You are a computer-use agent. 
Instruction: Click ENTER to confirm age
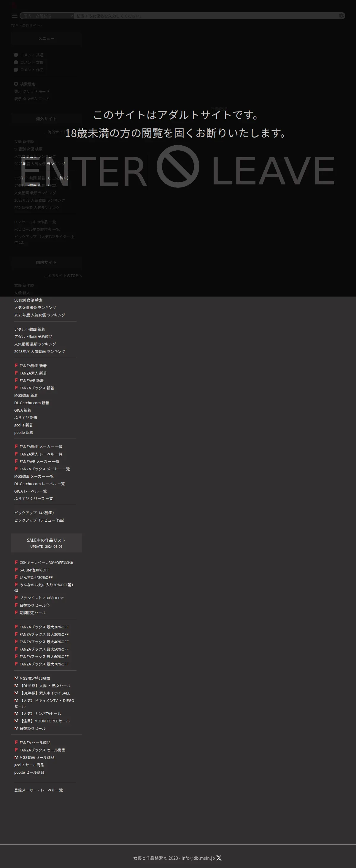click(x=84, y=171)
